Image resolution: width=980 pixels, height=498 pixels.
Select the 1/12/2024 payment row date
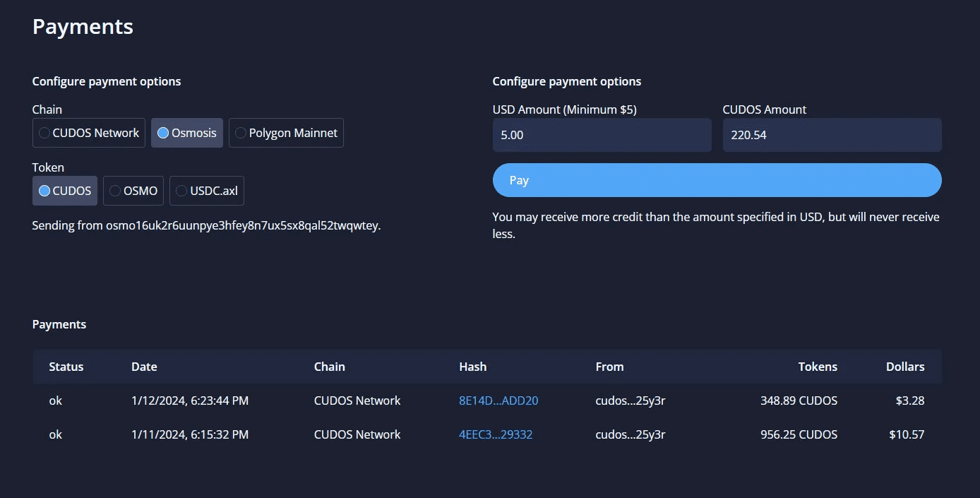tap(190, 401)
